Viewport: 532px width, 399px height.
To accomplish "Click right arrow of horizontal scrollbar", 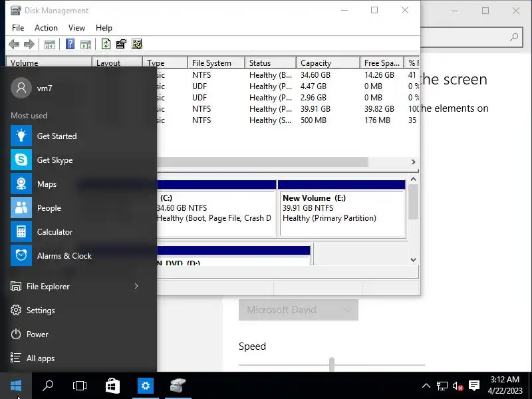I will tap(413, 162).
